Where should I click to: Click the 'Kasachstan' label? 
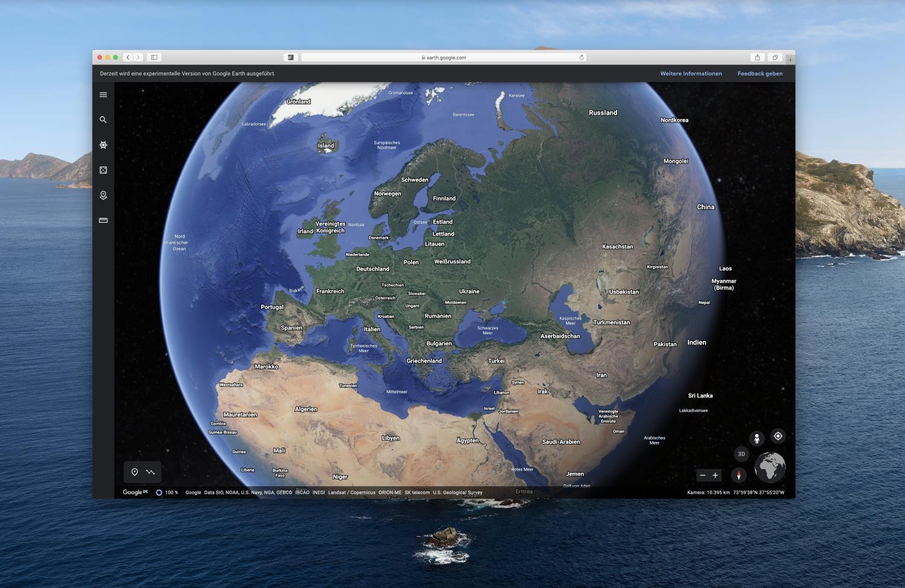(x=617, y=247)
